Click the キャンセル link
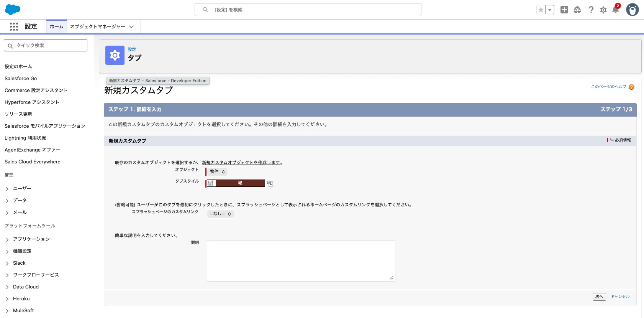Screen dimensions: 644x318 (x=620, y=297)
